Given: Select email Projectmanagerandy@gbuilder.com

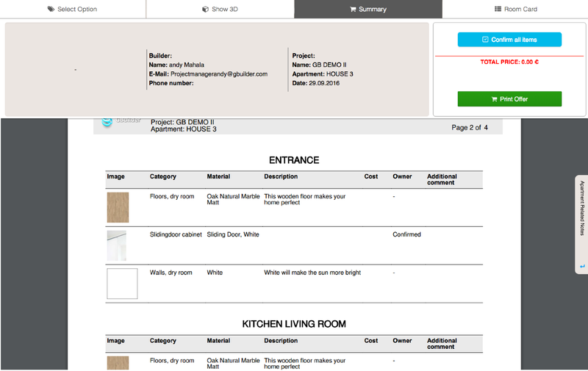Looking at the screenshot, I should [219, 73].
